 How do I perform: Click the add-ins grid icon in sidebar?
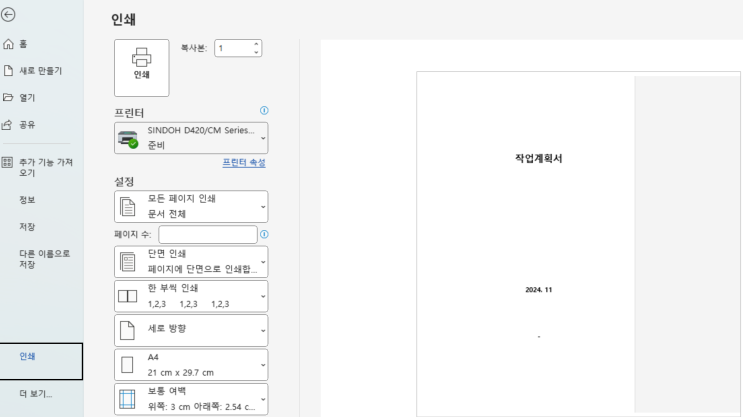7,163
